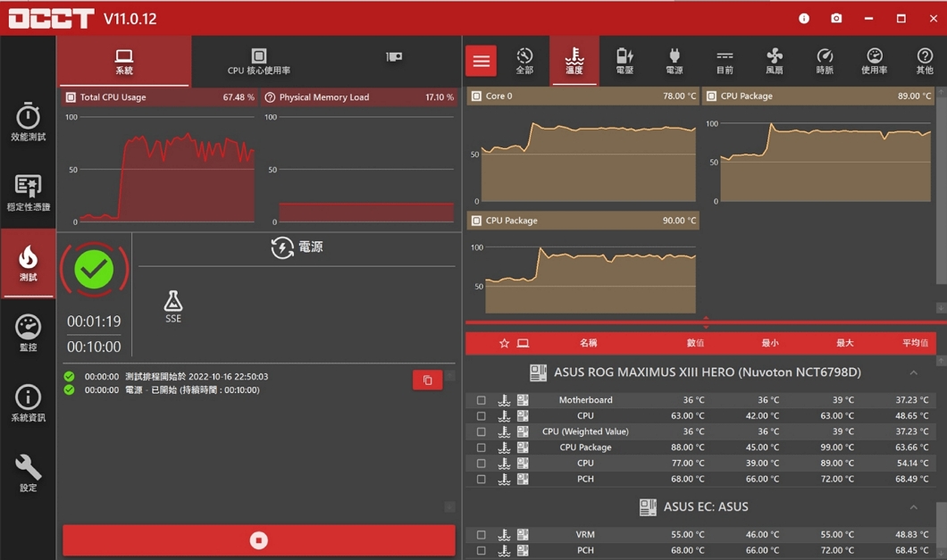Toggle the Total CPU Usage graph square
The image size is (947, 560).
(71, 97)
